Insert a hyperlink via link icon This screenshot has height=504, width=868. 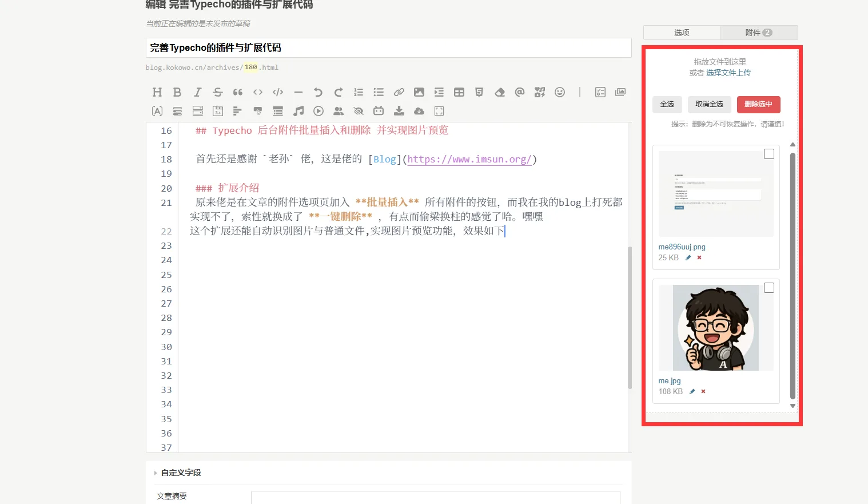click(399, 92)
